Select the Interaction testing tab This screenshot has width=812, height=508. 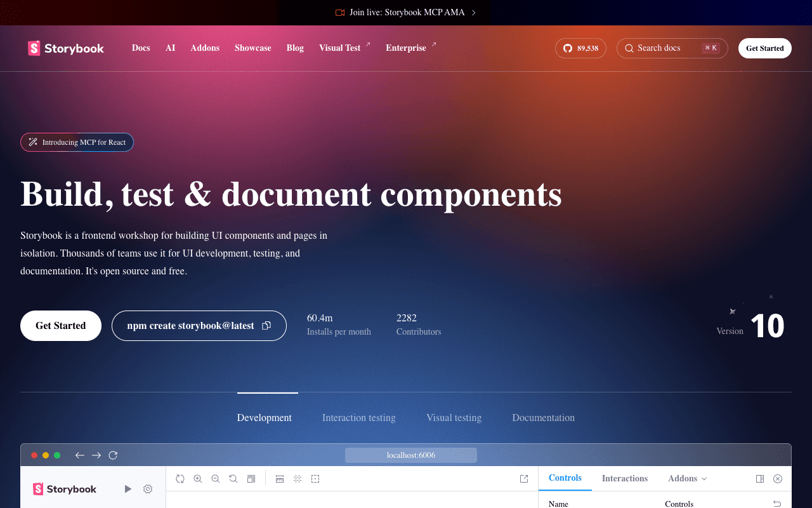pyautogui.click(x=359, y=418)
